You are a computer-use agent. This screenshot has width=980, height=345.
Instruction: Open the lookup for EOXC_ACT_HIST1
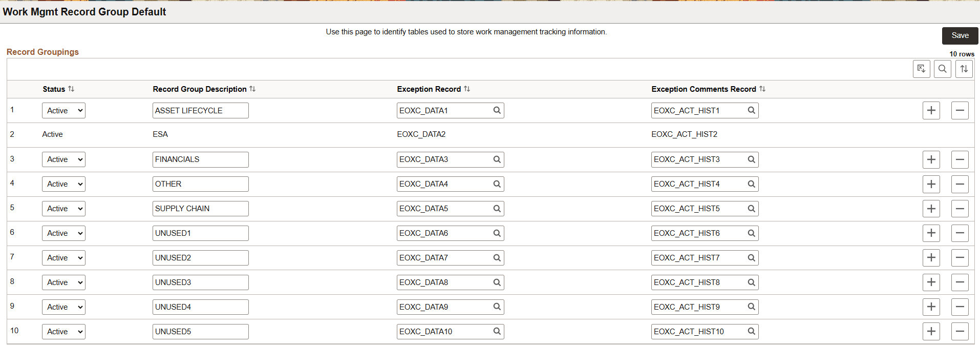(751, 110)
